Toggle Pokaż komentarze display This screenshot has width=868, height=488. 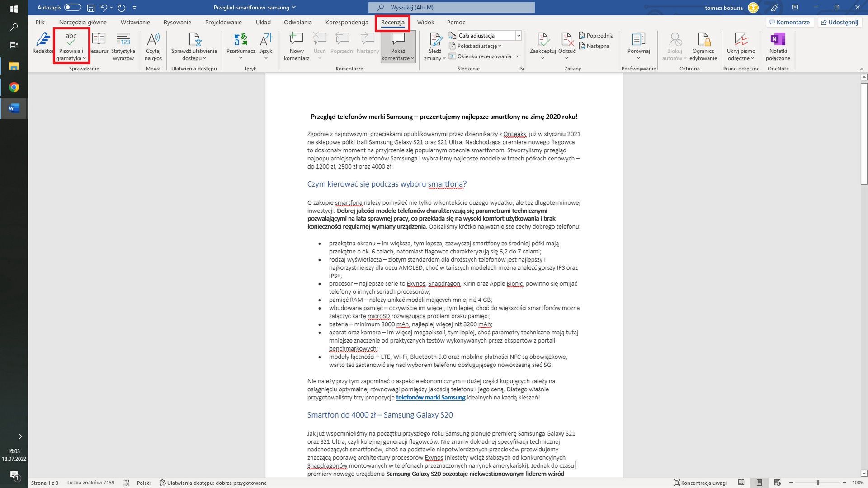[x=397, y=45]
